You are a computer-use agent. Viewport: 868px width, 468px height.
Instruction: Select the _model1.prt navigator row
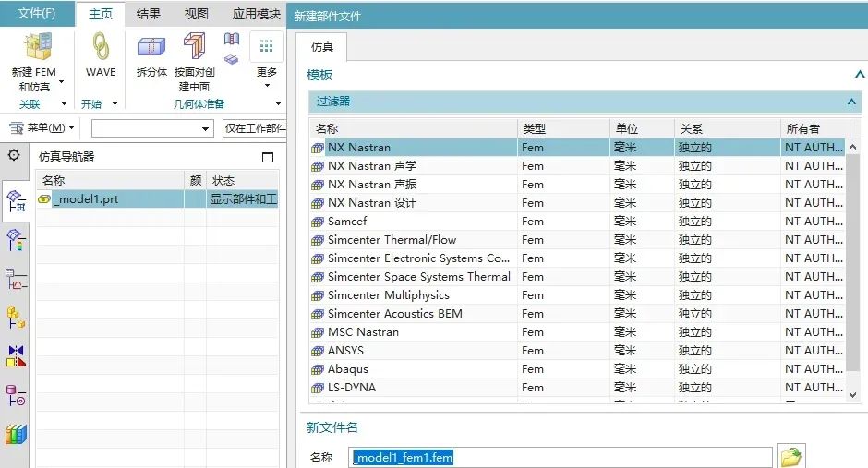coord(157,199)
